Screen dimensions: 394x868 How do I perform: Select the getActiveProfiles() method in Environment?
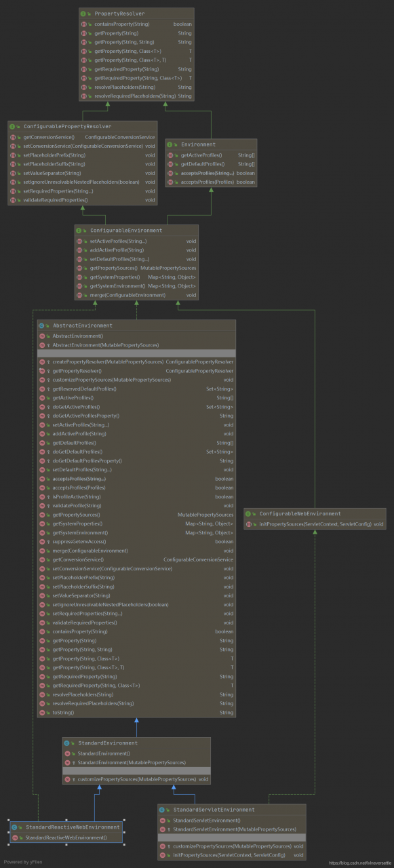pos(211,155)
